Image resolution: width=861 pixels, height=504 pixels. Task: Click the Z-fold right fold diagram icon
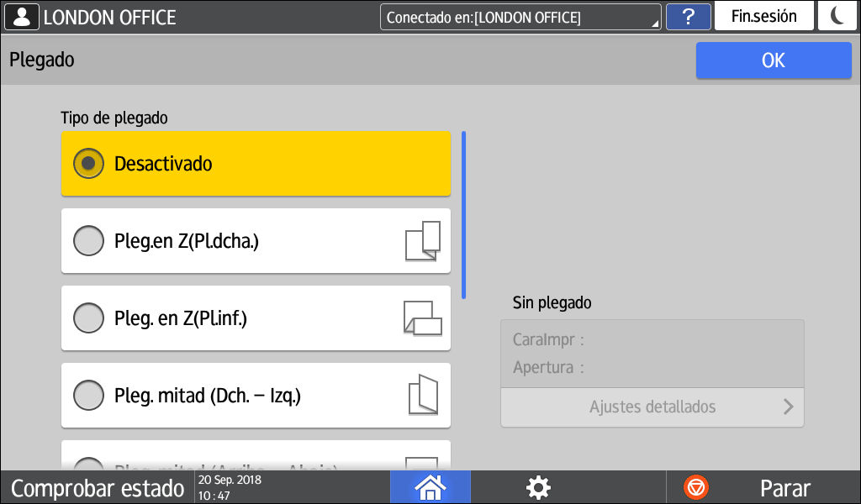pyautogui.click(x=423, y=241)
